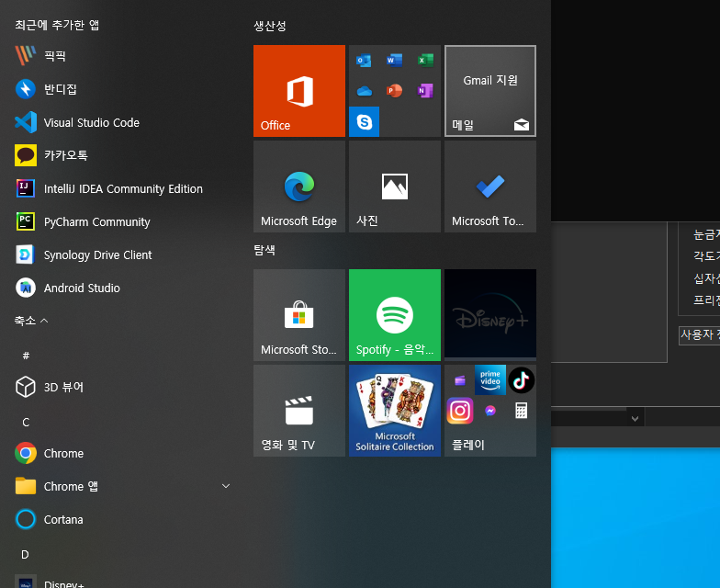Launch 카카오톡 messenger
Screen dimensions: 720x588
122,155
